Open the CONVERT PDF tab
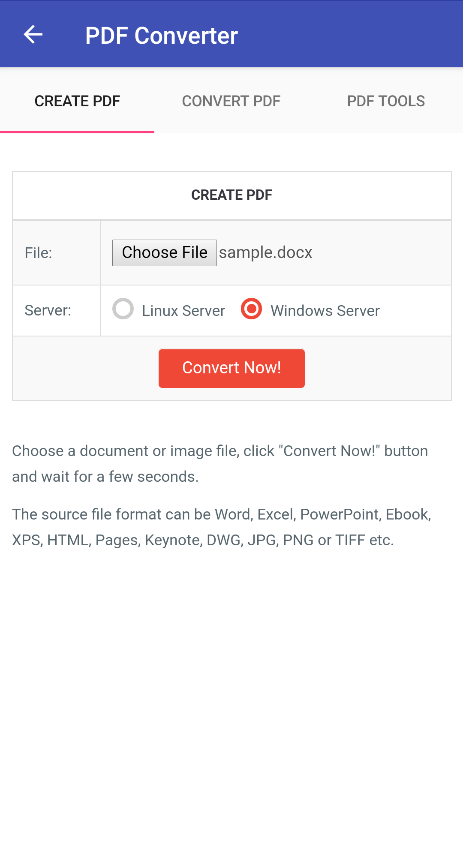 pos(231,101)
